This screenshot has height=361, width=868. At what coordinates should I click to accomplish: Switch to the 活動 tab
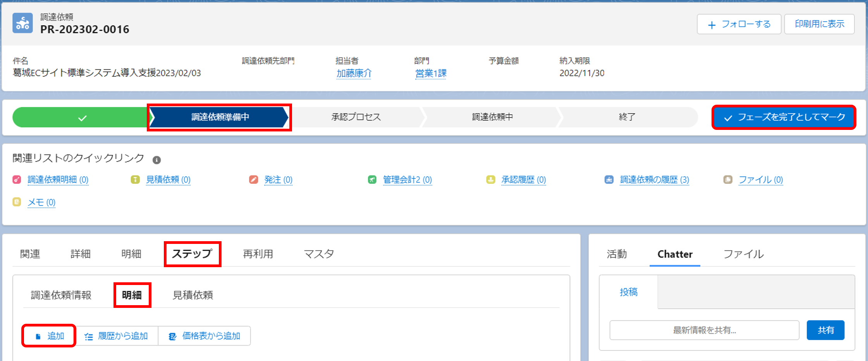click(617, 254)
